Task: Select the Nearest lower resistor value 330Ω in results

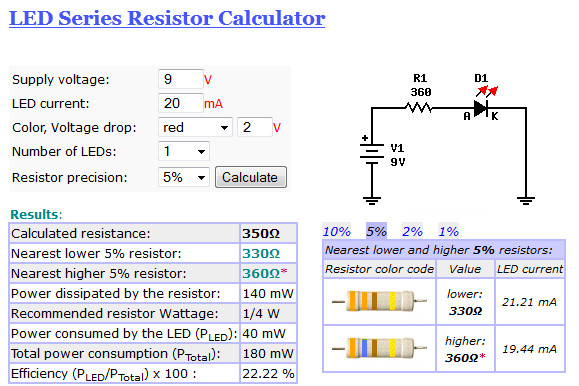Action: [261, 253]
